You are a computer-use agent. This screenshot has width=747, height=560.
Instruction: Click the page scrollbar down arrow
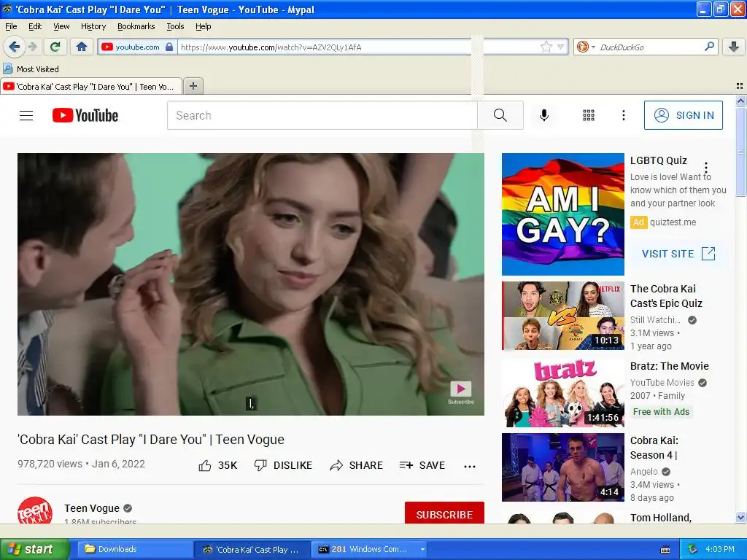(x=740, y=517)
